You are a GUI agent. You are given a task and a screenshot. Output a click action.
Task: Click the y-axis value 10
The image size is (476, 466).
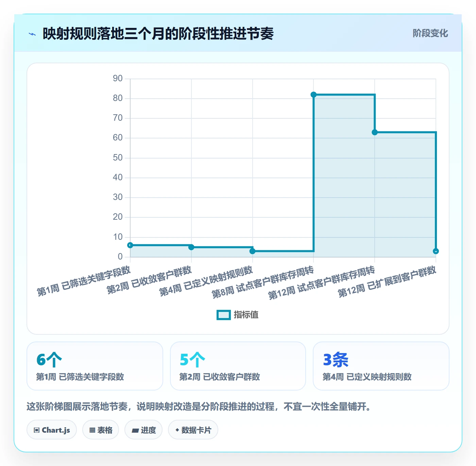(118, 237)
